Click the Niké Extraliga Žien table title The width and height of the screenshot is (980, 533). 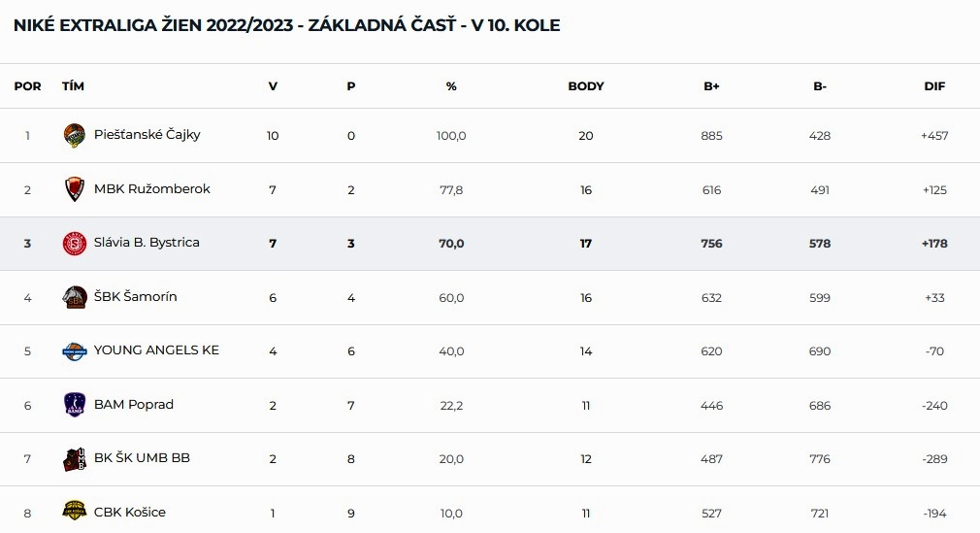[x=287, y=25]
